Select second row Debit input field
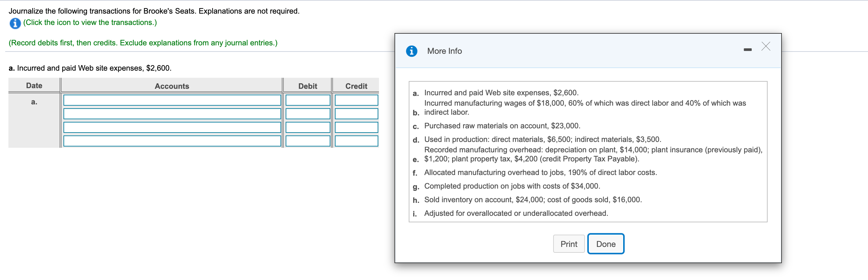 click(x=308, y=114)
